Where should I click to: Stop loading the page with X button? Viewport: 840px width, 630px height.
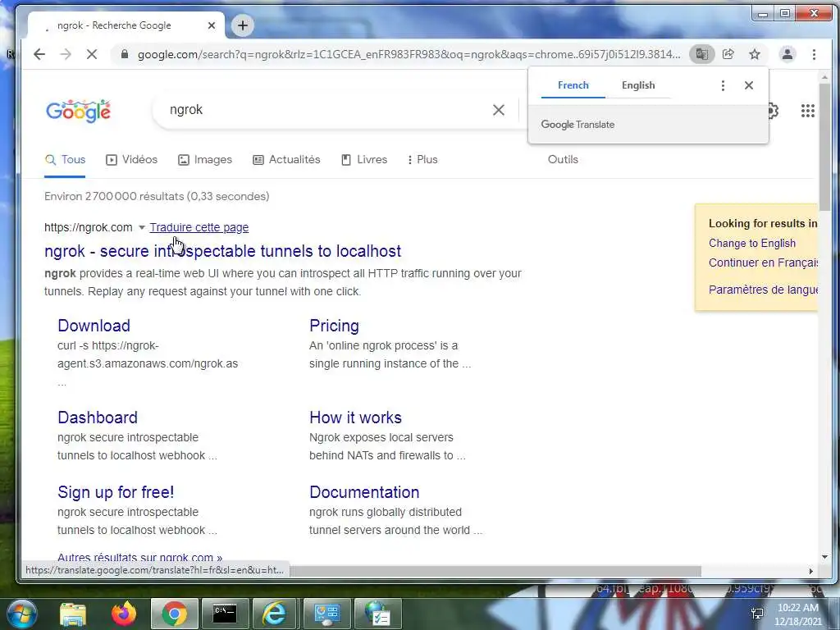click(92, 54)
